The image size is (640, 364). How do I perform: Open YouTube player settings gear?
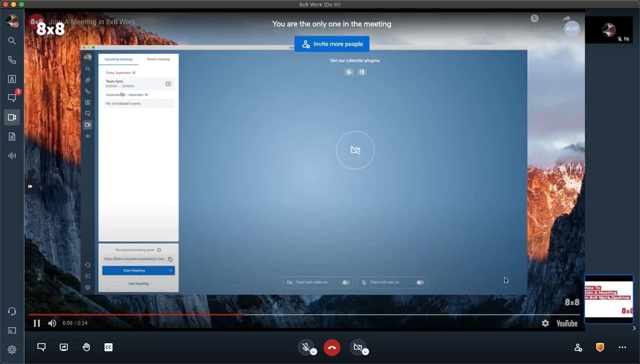pyautogui.click(x=545, y=324)
